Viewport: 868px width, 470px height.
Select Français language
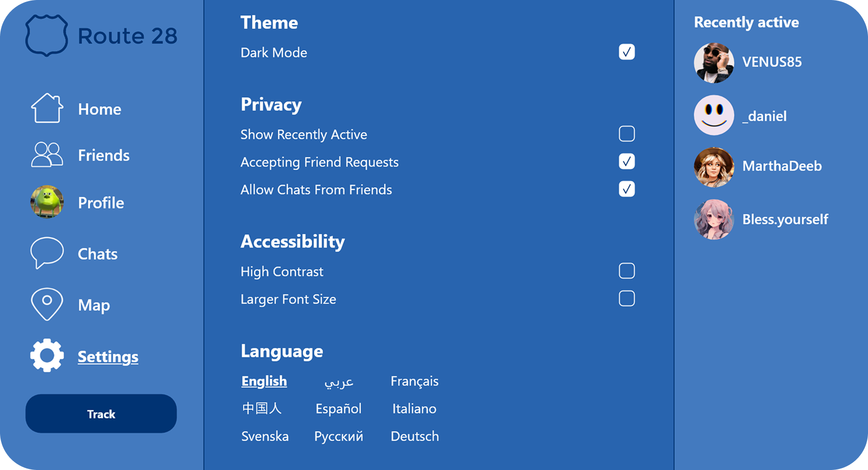click(414, 381)
